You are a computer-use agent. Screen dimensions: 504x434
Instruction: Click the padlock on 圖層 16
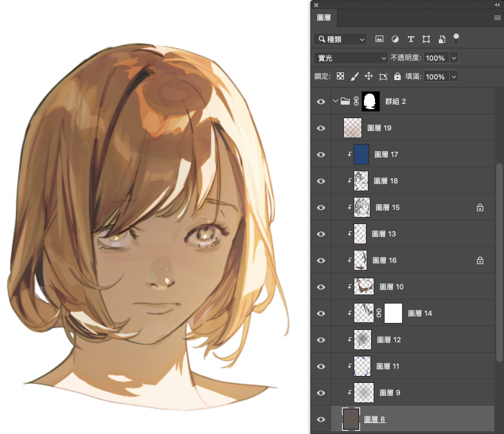[480, 260]
